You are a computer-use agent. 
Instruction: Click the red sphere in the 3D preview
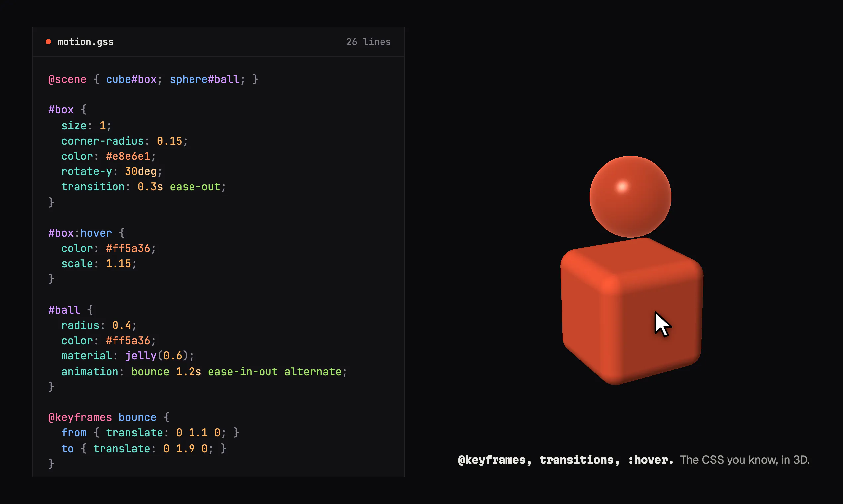pos(630,197)
